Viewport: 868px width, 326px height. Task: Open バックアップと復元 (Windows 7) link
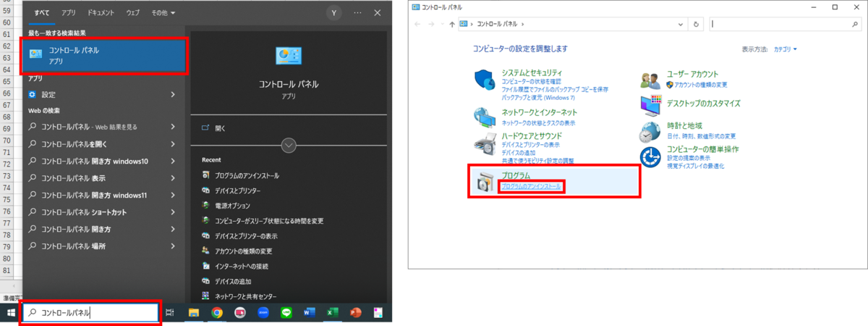[x=538, y=96]
